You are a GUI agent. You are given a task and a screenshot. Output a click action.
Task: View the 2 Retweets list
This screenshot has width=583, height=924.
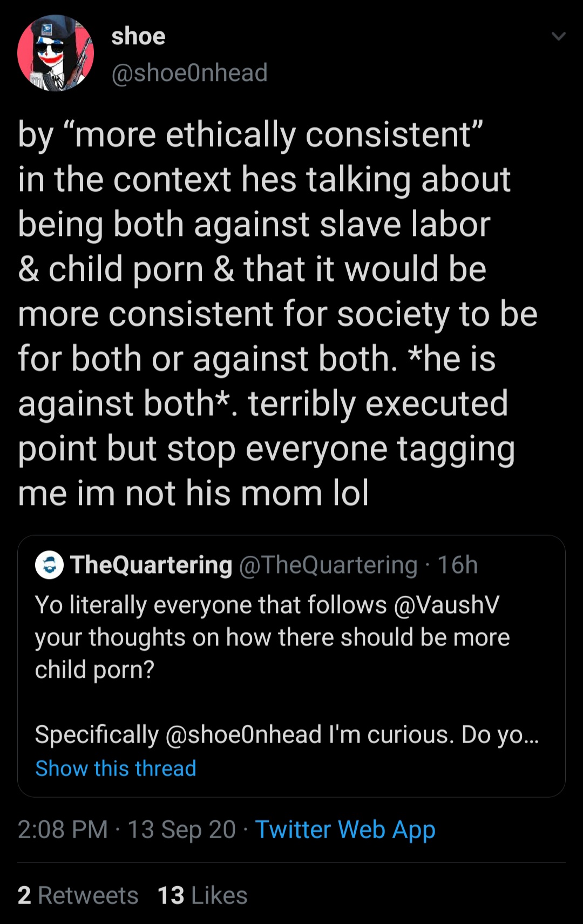[78, 895]
